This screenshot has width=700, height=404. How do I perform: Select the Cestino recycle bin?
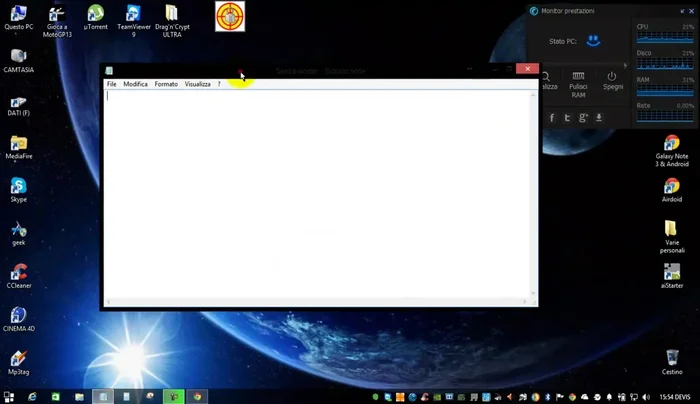[672, 362]
